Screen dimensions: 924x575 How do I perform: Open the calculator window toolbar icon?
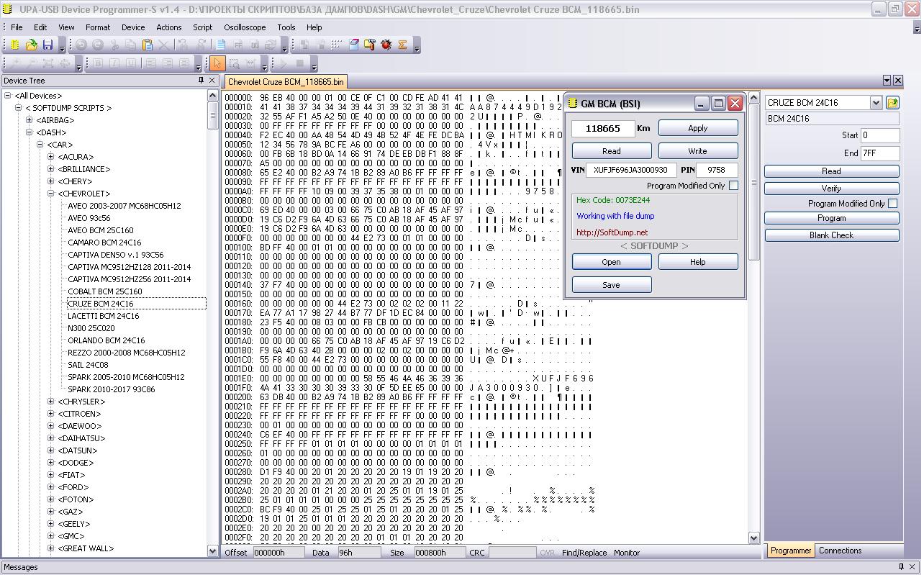tap(353, 45)
